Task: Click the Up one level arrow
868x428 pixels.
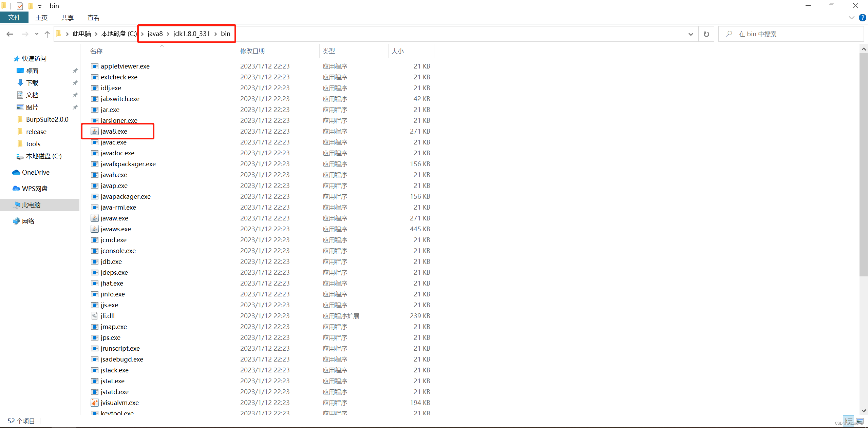Action: 47,34
